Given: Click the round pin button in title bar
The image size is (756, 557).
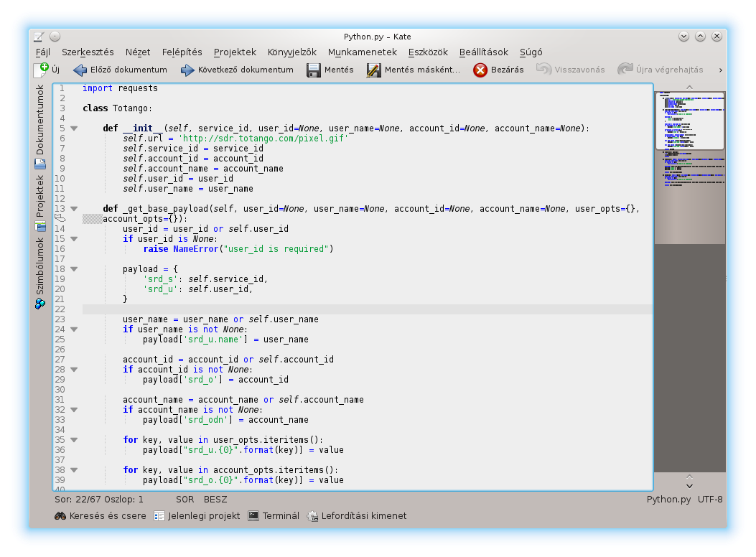Looking at the screenshot, I should 55,37.
